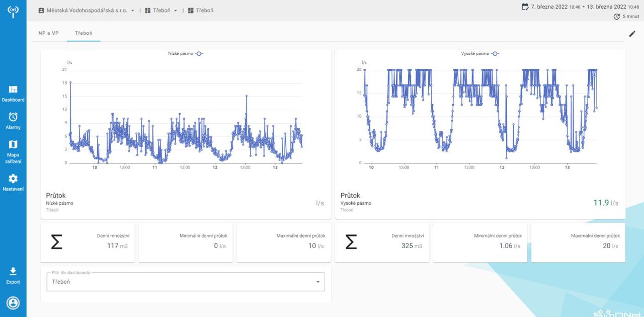644x317 pixels.
Task: Open the Filtr dle dashboardu combo box
Action: (185, 282)
